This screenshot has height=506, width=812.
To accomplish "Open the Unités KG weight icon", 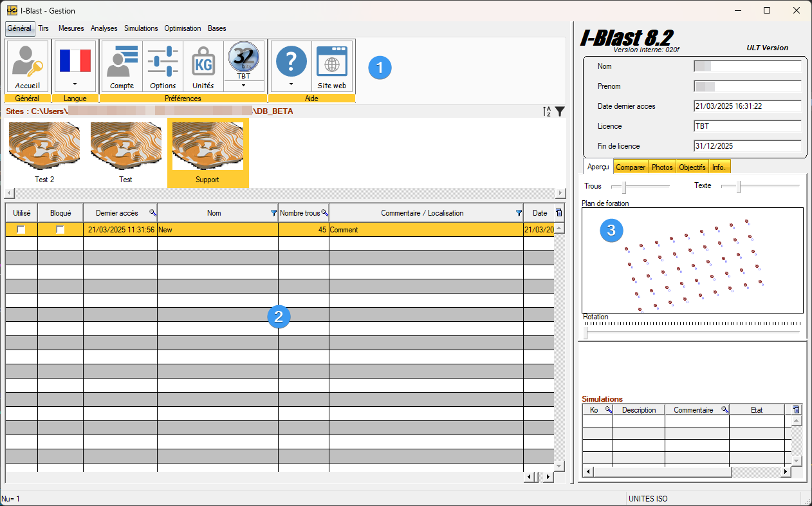I will point(203,66).
